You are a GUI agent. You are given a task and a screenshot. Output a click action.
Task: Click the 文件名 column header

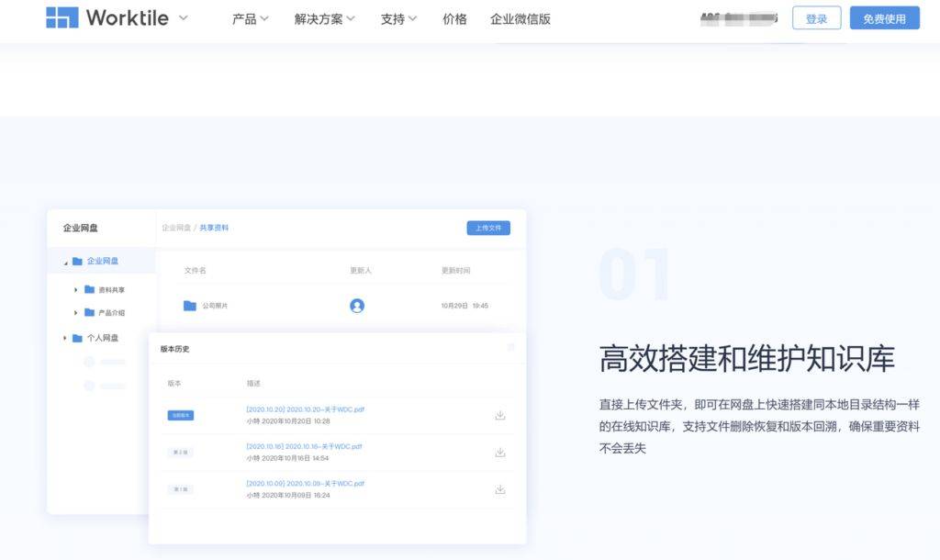[x=195, y=271]
